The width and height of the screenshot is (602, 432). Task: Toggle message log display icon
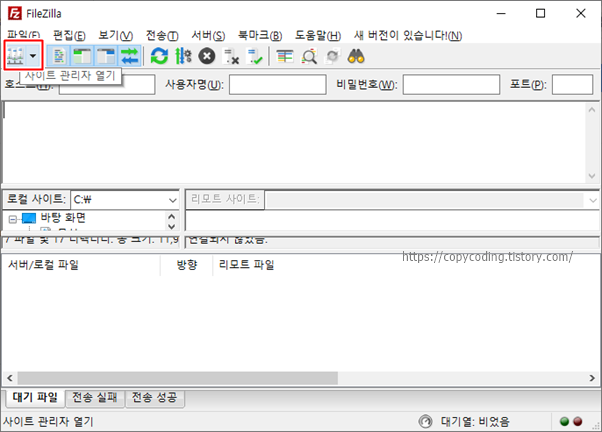(x=59, y=56)
